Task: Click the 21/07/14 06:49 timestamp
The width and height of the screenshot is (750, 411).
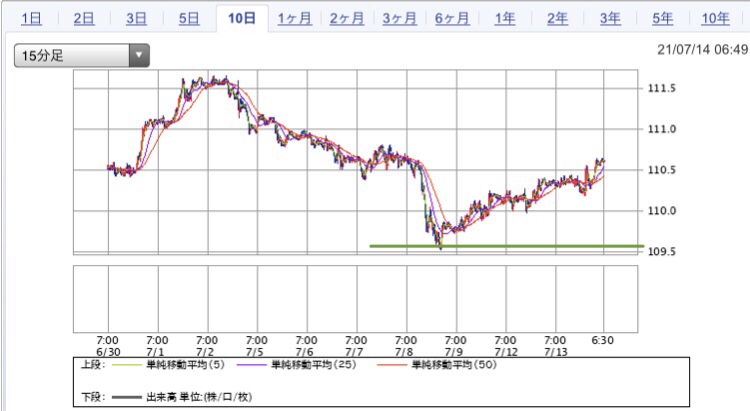Action: pyautogui.click(x=702, y=49)
